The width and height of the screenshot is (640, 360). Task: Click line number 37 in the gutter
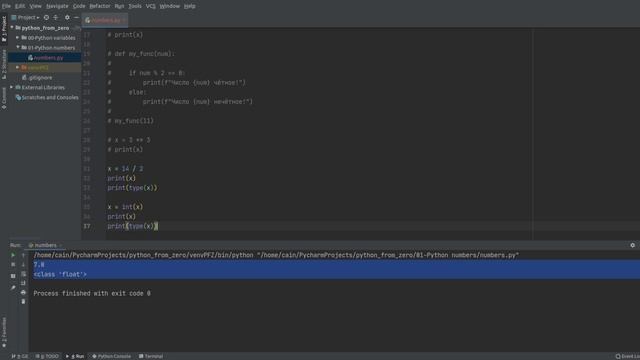87,226
